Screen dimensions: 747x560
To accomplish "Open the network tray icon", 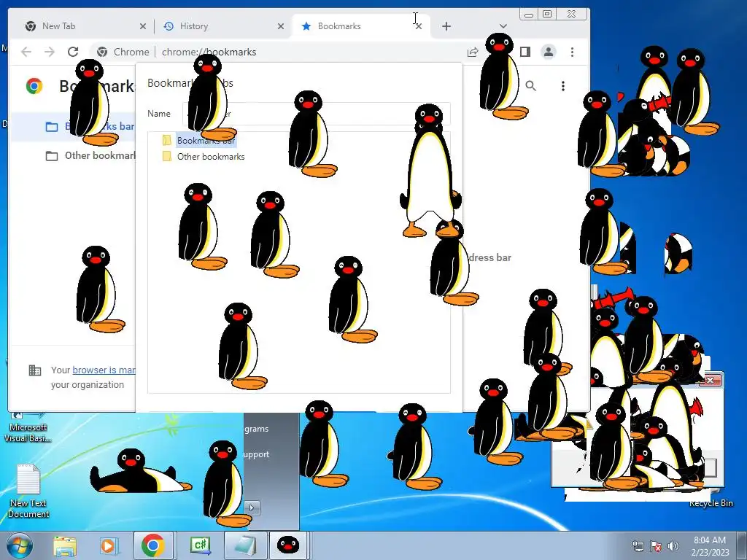I will coord(638,546).
